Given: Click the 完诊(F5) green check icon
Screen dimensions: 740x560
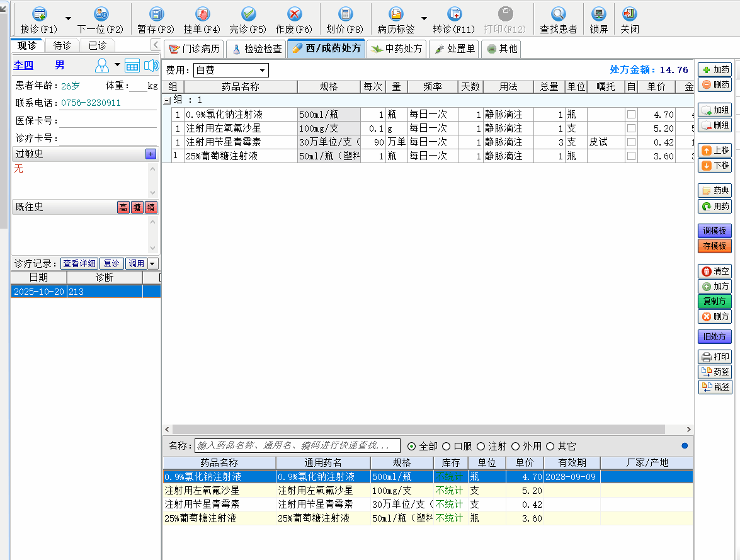Looking at the screenshot, I should 248,14.
